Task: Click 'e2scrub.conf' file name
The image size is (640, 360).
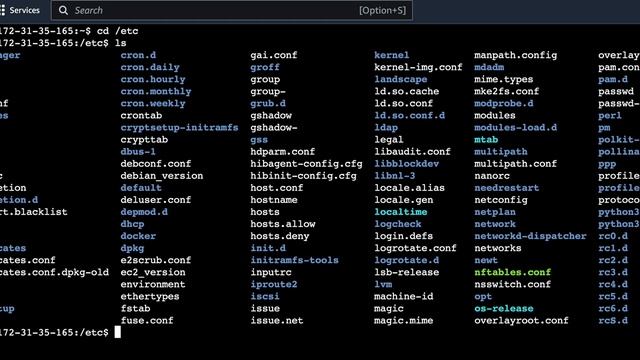Action: [x=156, y=260]
